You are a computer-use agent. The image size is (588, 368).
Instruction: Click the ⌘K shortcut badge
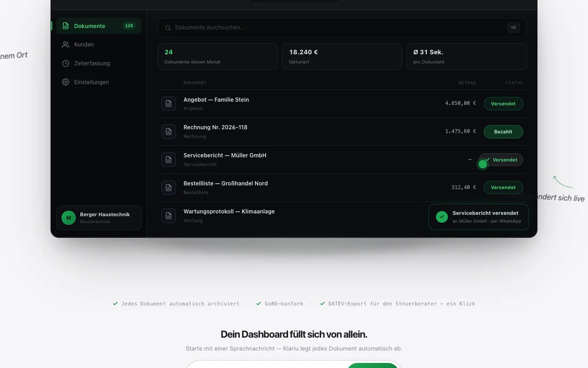click(x=514, y=28)
